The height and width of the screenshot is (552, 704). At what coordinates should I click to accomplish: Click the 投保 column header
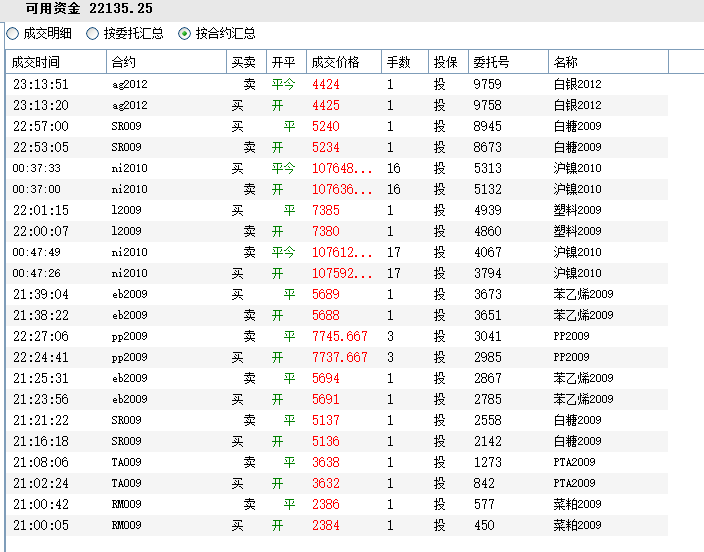point(449,62)
